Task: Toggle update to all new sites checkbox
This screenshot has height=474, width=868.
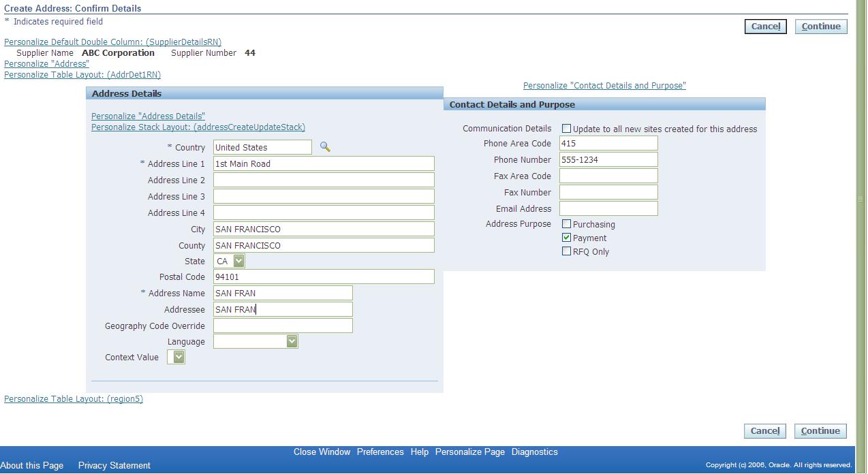Action: pyautogui.click(x=566, y=128)
